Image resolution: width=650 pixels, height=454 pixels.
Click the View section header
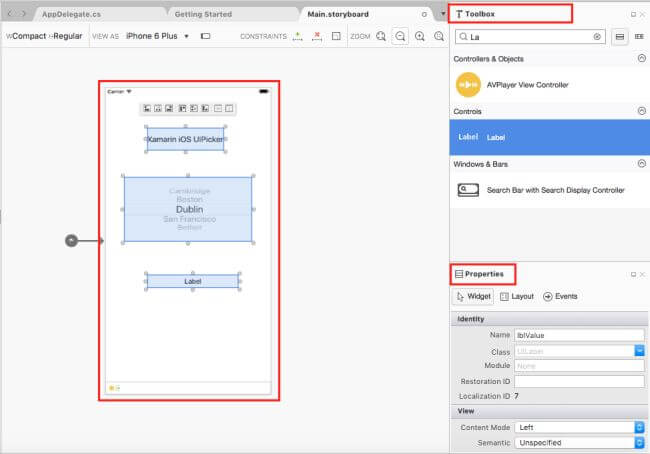click(x=549, y=411)
